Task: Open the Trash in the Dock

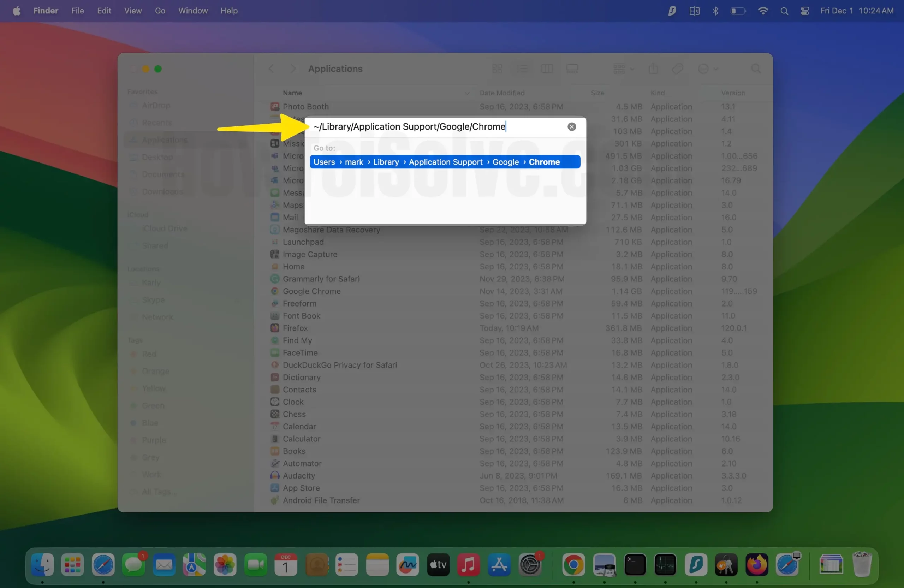Action: pyautogui.click(x=862, y=564)
